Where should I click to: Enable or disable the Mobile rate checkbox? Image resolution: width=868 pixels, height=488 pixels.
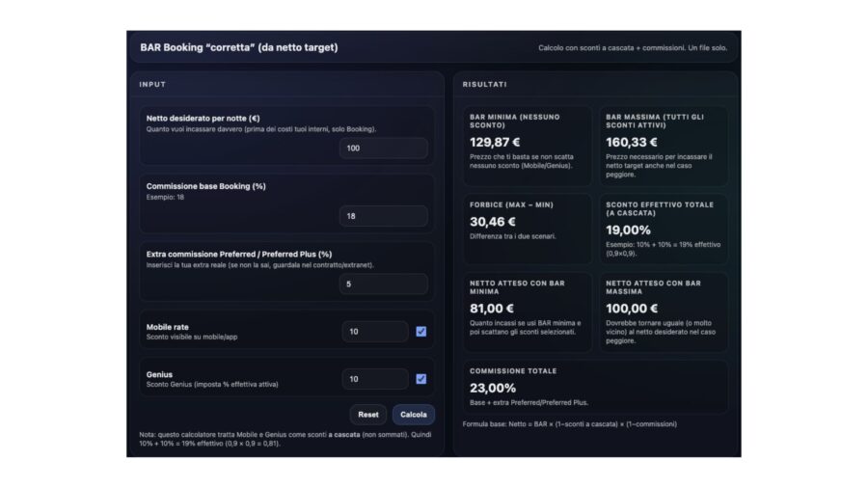point(420,332)
